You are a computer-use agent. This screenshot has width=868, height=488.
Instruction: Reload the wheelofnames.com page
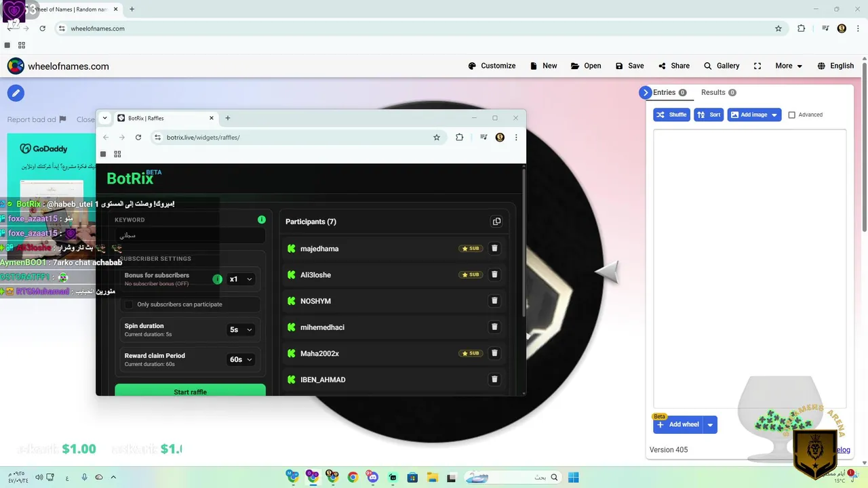pyautogui.click(x=42, y=28)
